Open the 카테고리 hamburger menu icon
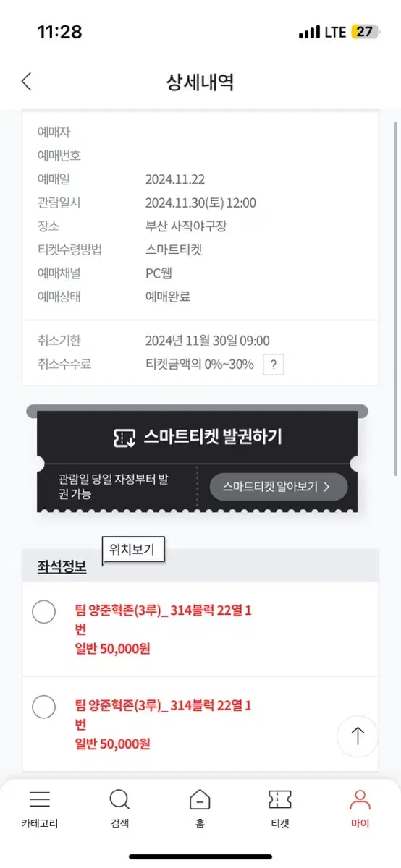 [39, 799]
